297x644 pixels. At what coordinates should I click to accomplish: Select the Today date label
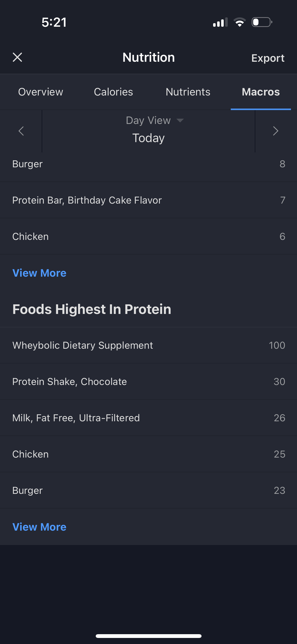click(149, 138)
